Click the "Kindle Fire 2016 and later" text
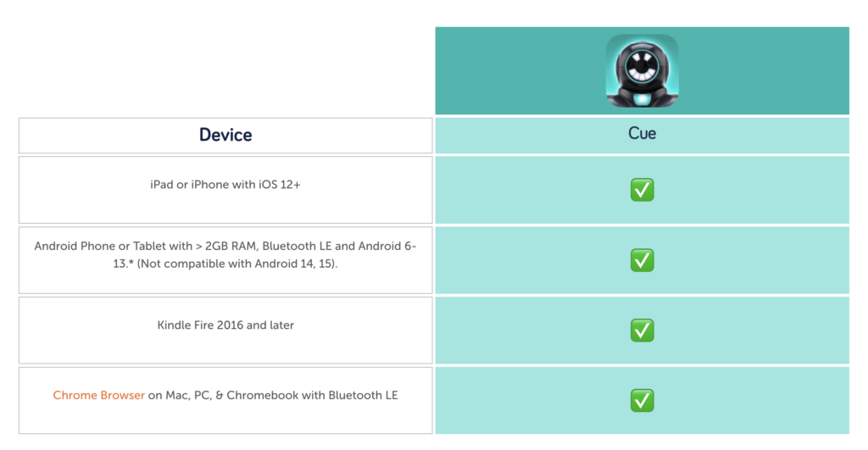This screenshot has width=868, height=450. 225,325
